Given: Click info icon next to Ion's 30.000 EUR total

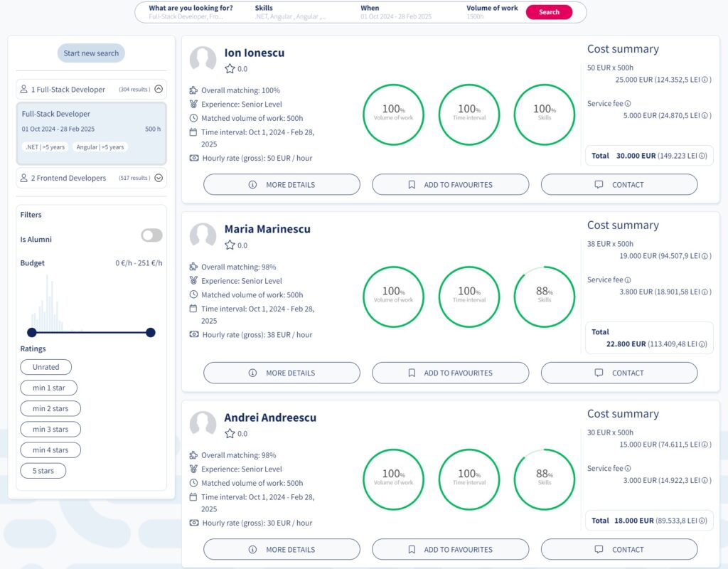Looking at the screenshot, I should (x=702, y=156).
